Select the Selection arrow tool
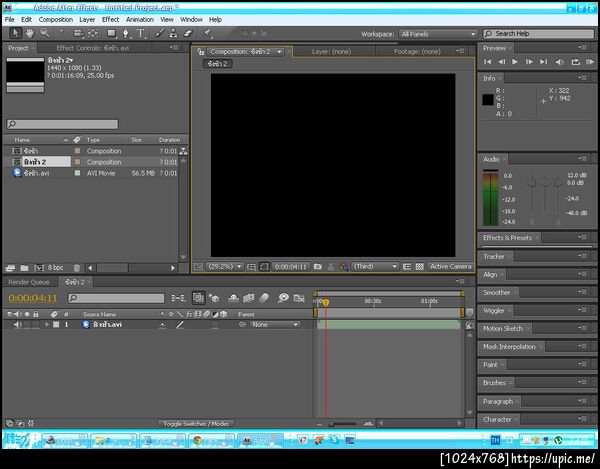Viewport: 600px width, 469px height. click(x=15, y=33)
